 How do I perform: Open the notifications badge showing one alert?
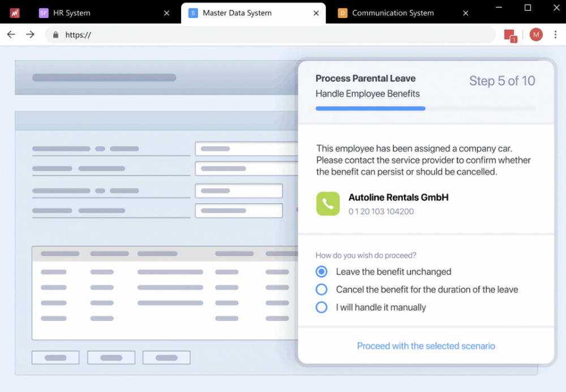[509, 35]
